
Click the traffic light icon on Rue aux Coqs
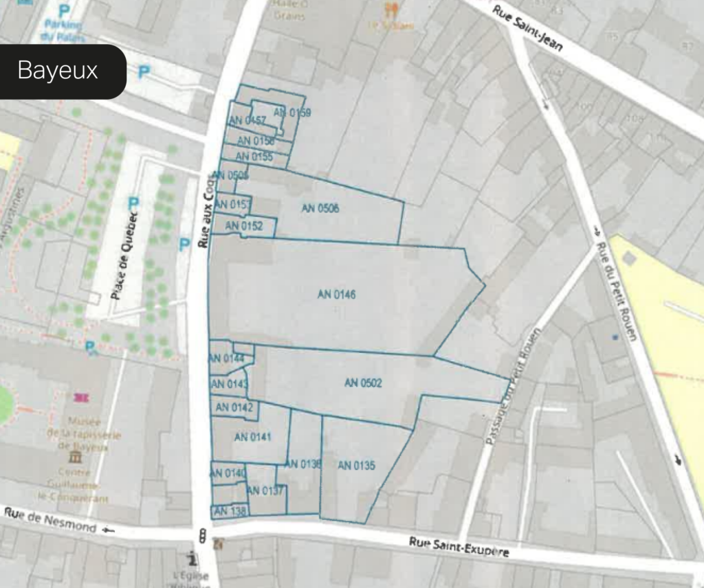(x=203, y=536)
